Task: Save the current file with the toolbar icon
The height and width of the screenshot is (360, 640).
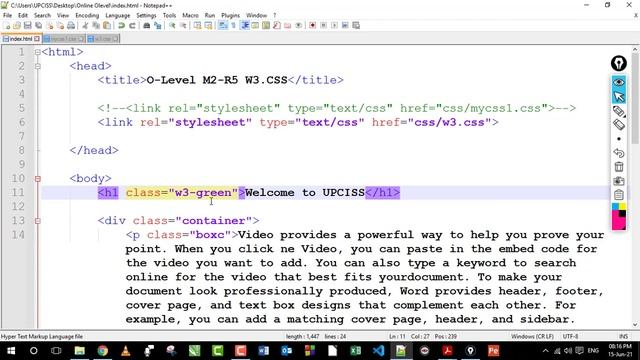Action: click(x=27, y=25)
